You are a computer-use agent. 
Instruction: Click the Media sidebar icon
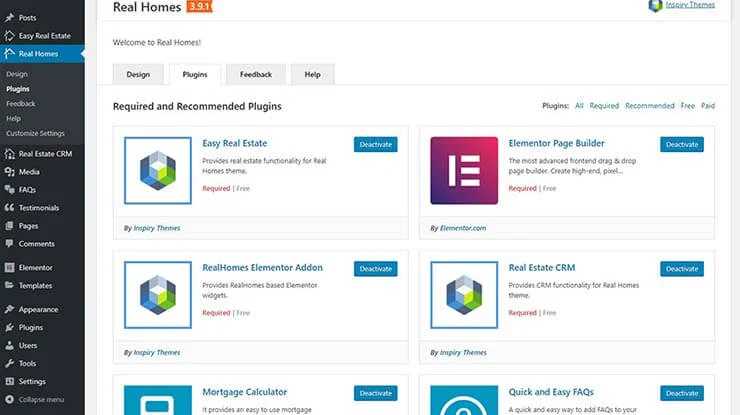click(9, 172)
